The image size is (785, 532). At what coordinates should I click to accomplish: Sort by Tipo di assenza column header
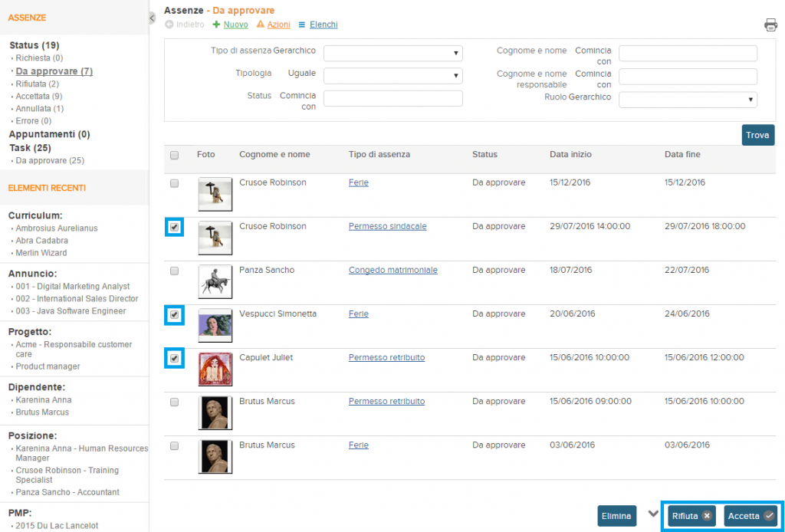379,154
